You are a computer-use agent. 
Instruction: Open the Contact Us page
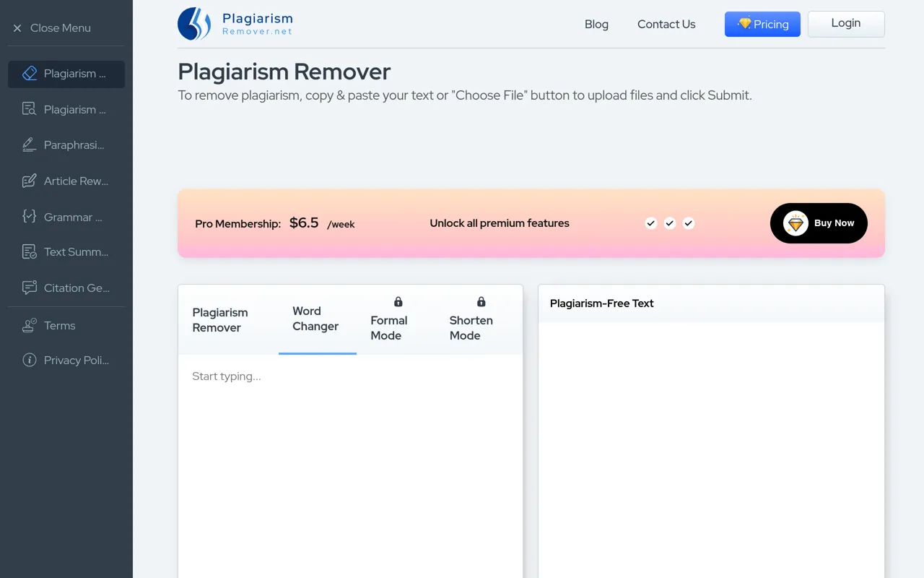(666, 24)
